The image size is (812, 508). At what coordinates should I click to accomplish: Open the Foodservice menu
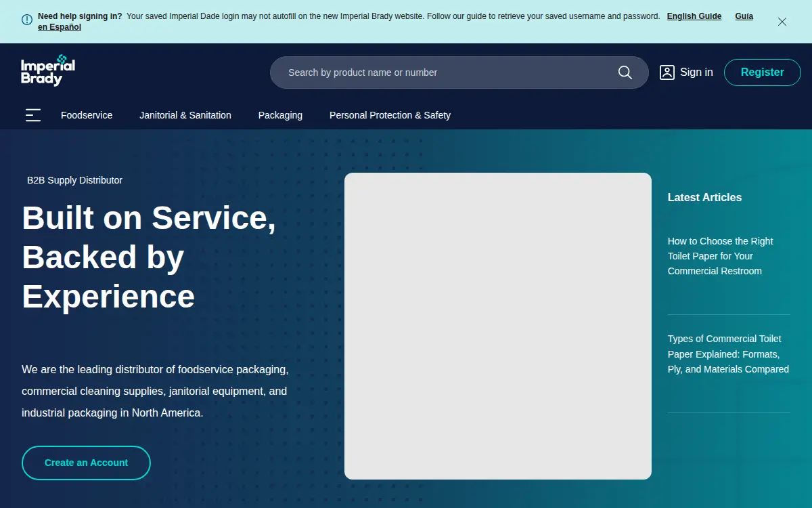click(x=87, y=115)
